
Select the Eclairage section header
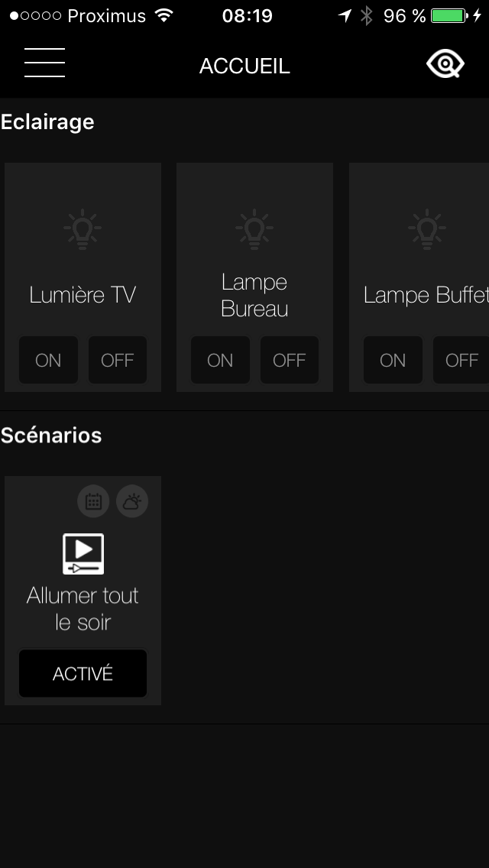[47, 122]
